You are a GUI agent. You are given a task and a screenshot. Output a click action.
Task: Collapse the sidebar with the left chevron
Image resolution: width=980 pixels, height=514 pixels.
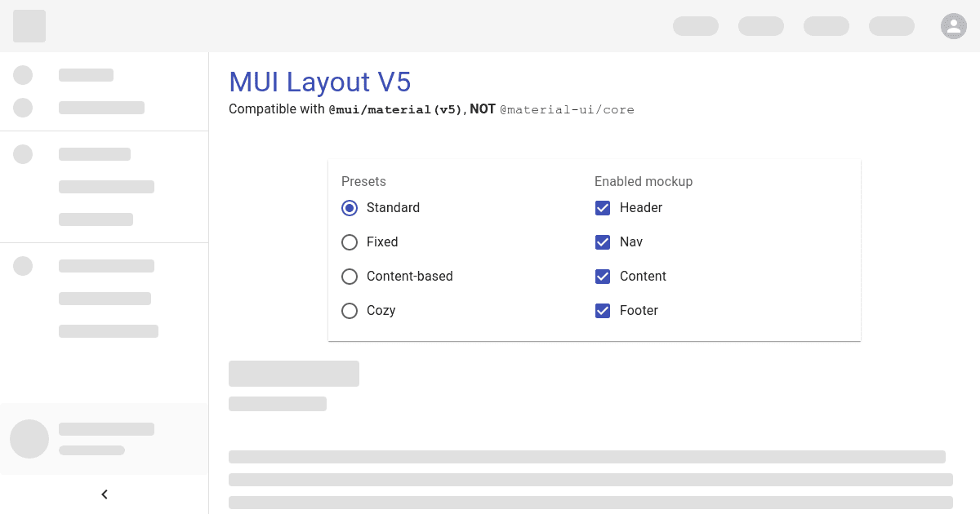105,494
